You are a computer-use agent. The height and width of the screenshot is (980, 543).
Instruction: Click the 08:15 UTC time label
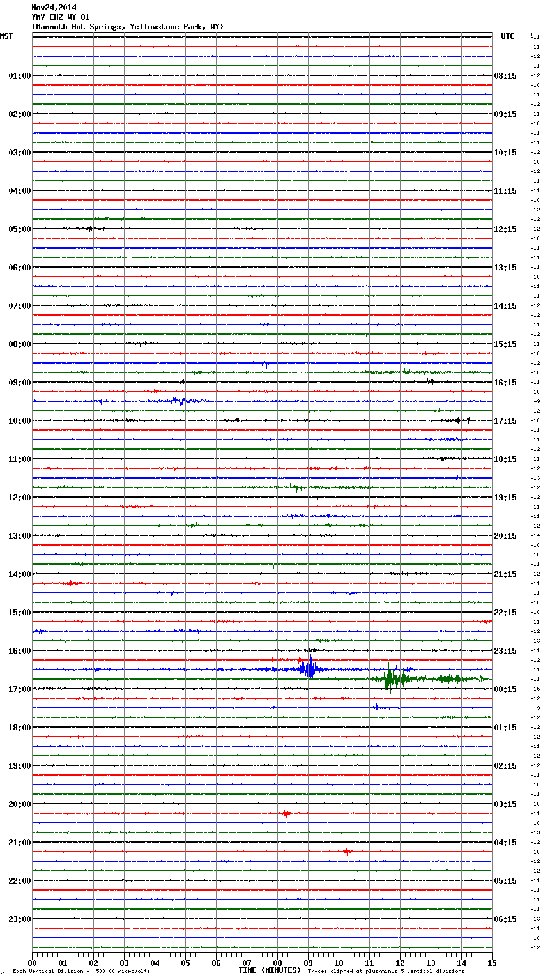tap(505, 76)
